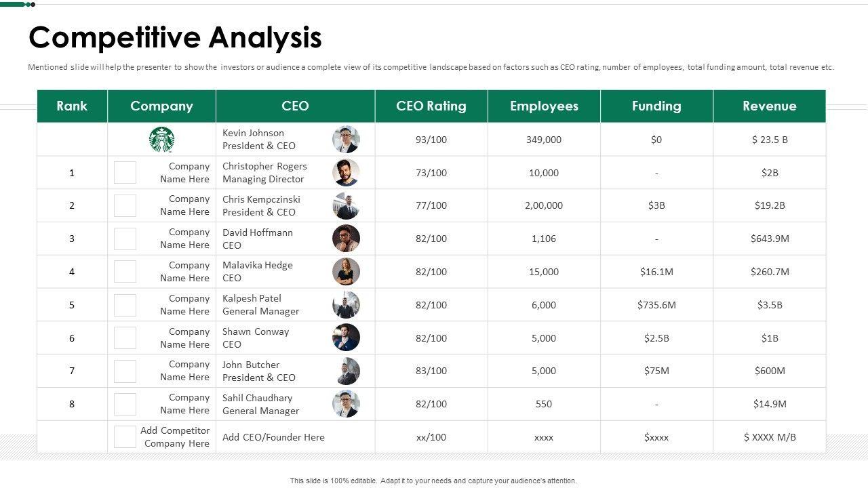Click the Employees column header
This screenshot has width=868, height=488.
pyautogui.click(x=544, y=106)
